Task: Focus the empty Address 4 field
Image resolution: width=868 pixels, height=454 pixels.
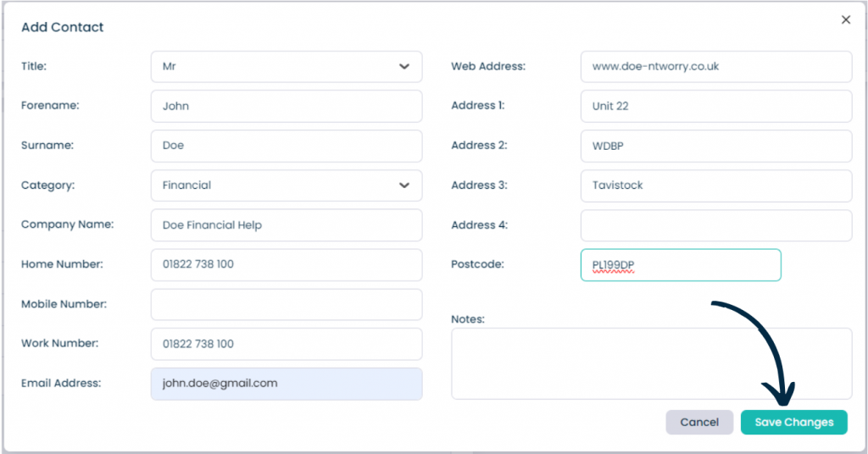Action: click(x=715, y=225)
